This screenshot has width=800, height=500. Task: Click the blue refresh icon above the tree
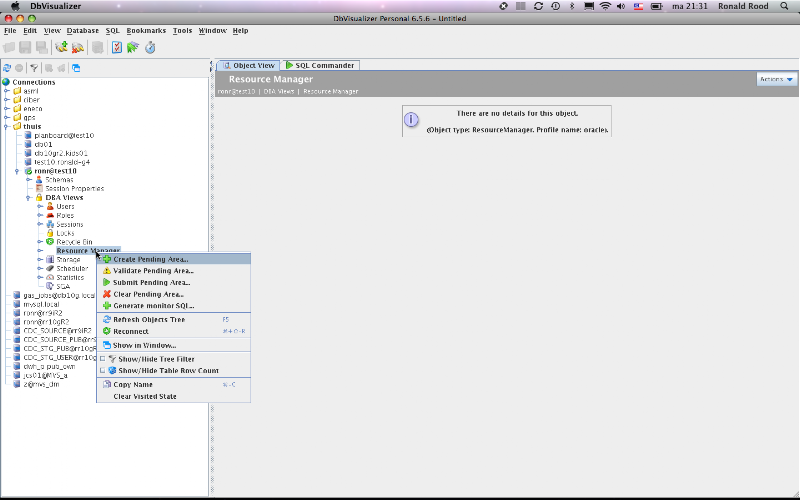(7, 68)
